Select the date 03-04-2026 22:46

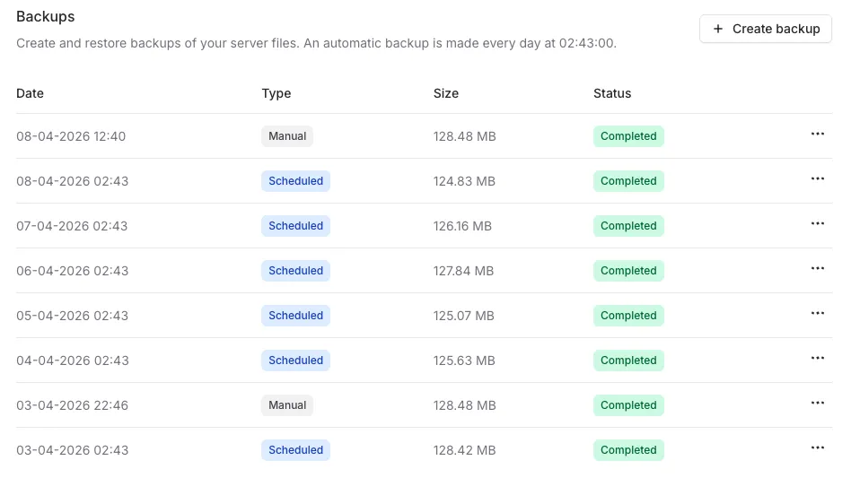(x=72, y=405)
